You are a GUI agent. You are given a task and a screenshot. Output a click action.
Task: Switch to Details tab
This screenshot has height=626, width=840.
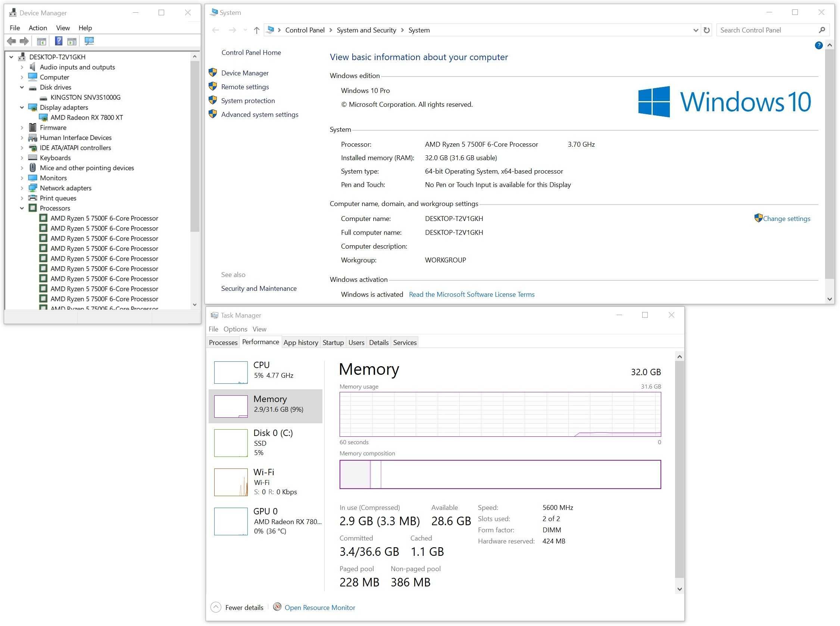[x=379, y=343]
